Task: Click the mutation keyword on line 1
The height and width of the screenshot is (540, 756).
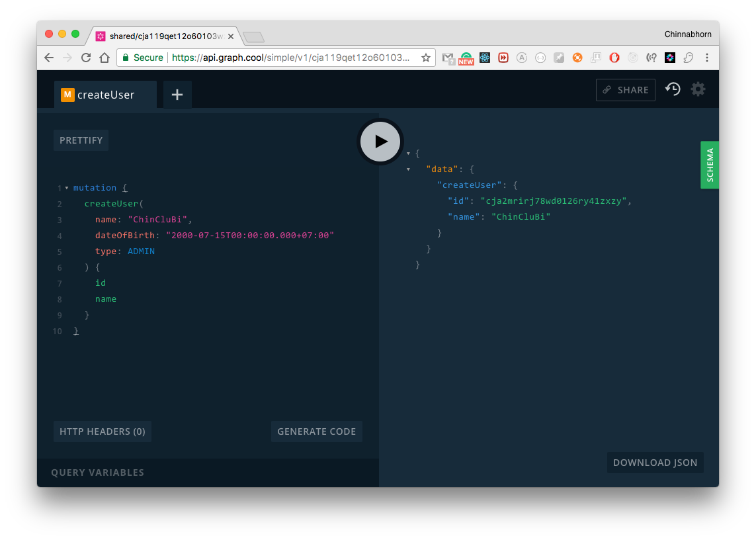Action: click(95, 188)
